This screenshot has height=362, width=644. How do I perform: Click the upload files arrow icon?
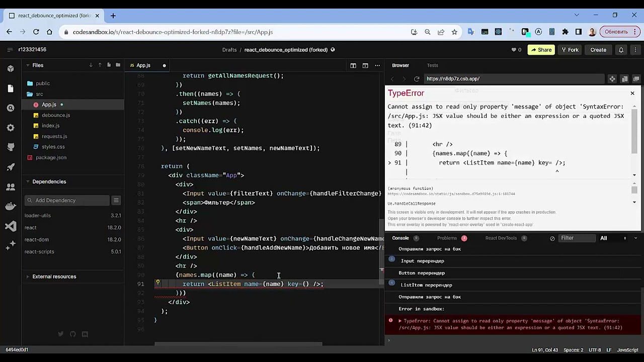click(x=100, y=65)
